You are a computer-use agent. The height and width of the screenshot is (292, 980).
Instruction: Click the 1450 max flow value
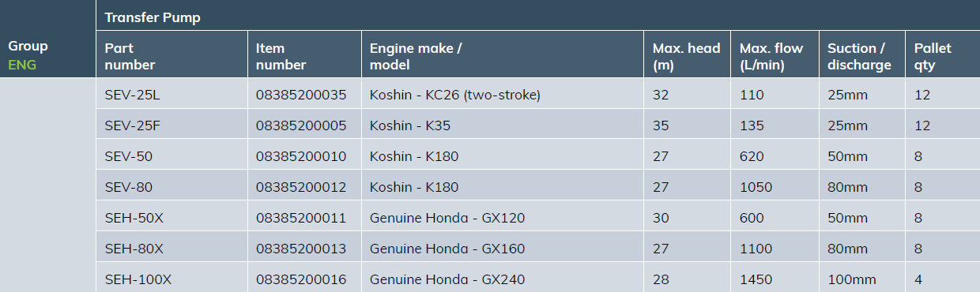point(756,279)
